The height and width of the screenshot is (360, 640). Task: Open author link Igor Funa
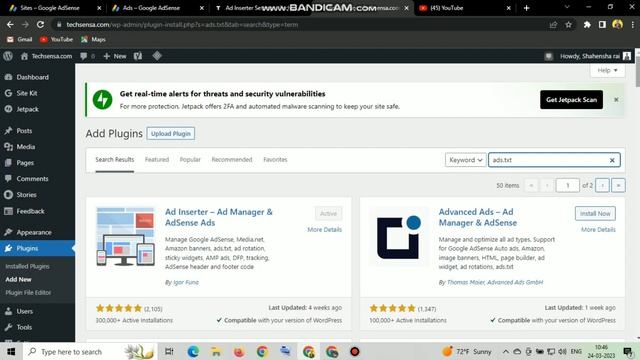pyautogui.click(x=186, y=282)
